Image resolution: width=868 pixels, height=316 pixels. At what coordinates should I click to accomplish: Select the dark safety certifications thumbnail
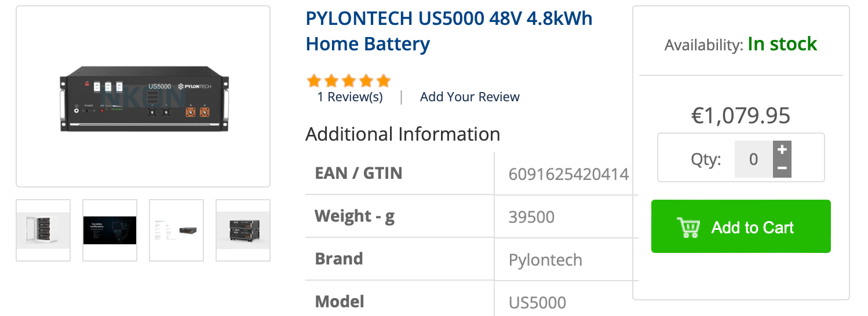coord(110,230)
